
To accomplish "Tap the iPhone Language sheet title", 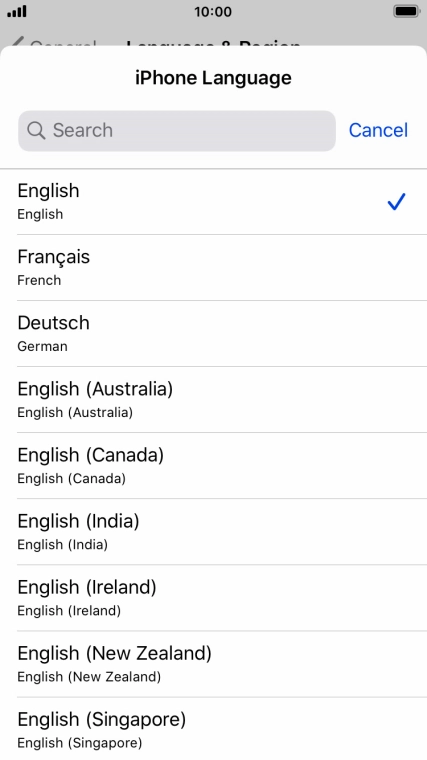I will coord(213,78).
